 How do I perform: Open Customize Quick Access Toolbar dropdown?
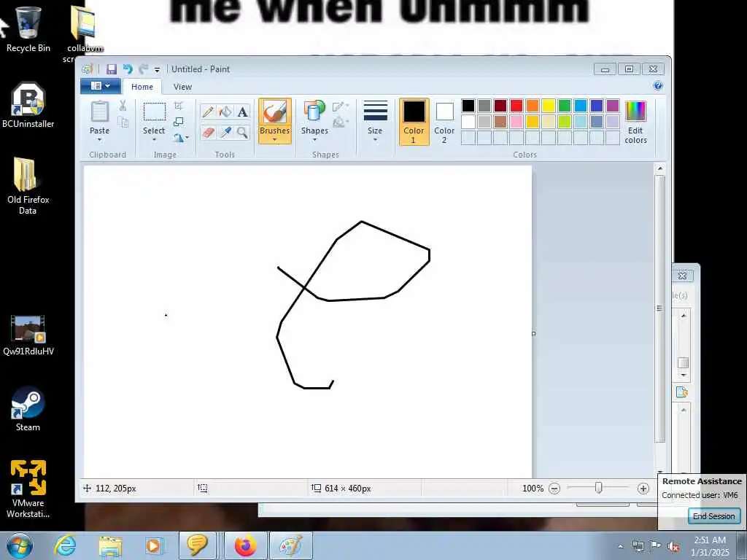pos(158,69)
